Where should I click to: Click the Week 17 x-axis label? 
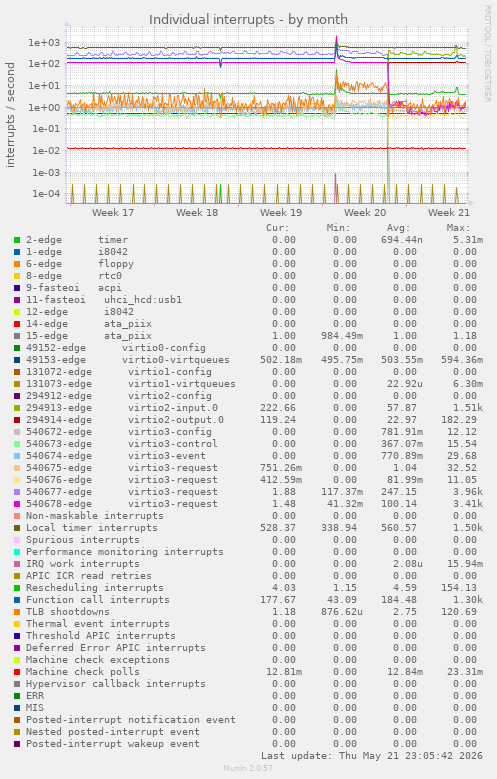point(113,213)
